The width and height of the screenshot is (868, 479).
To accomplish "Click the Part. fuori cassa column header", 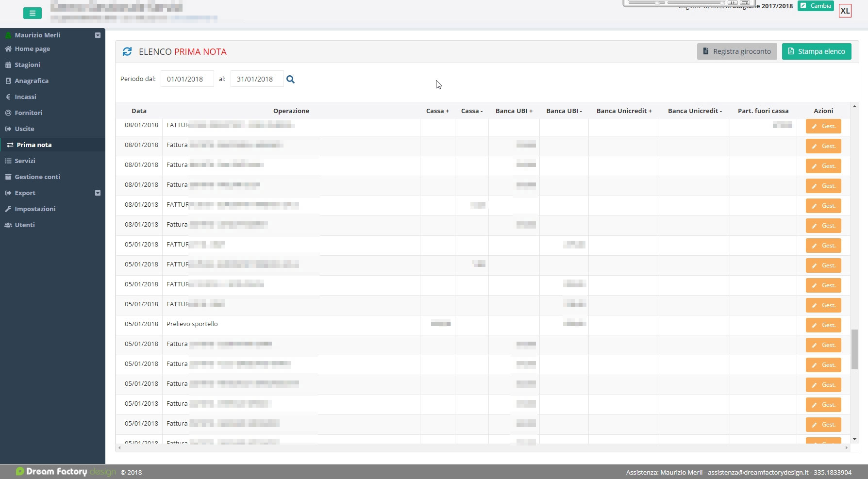I will pyautogui.click(x=763, y=111).
